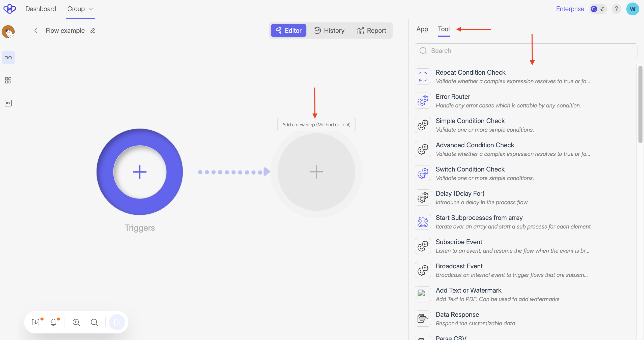Click the Enterprise link

point(570,9)
